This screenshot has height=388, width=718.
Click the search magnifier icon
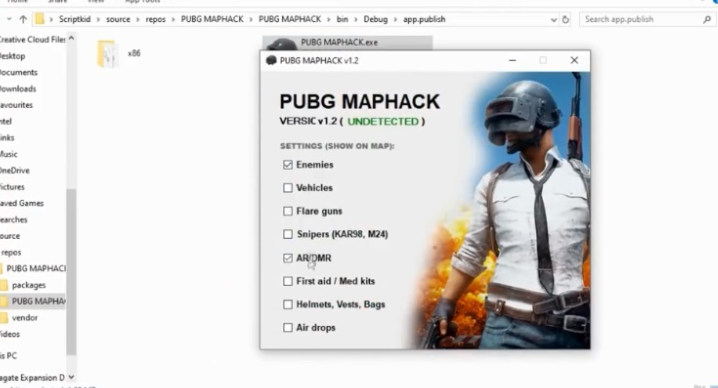click(x=707, y=19)
